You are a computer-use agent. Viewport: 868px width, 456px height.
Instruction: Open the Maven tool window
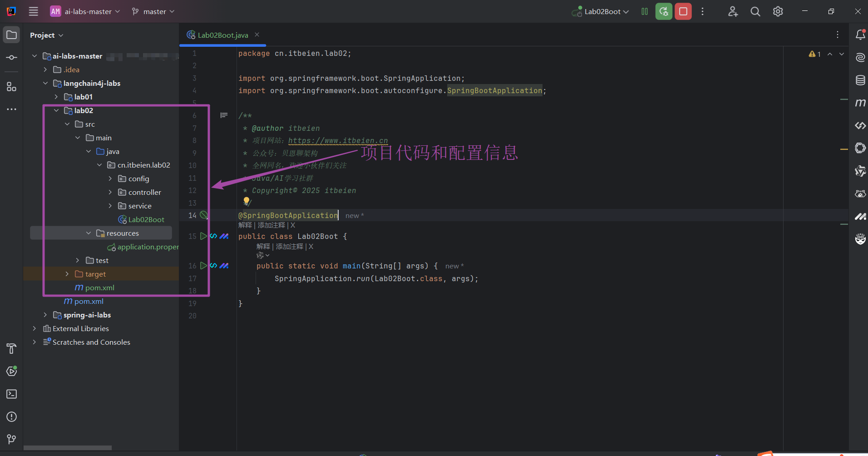coord(860,103)
